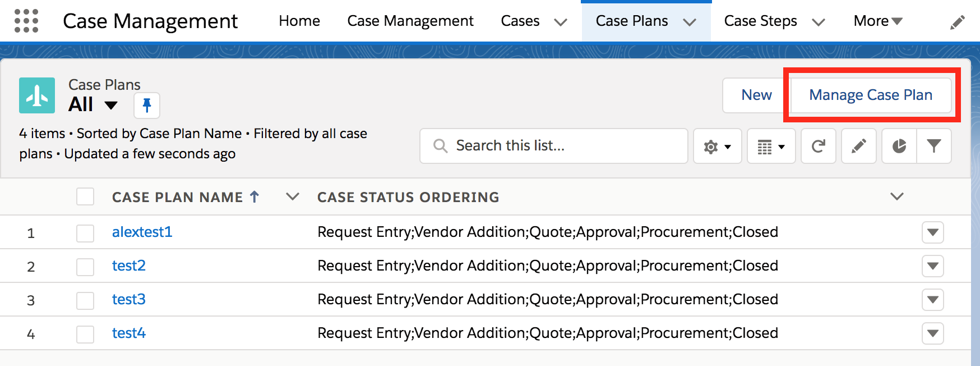Refresh the Case Plans list
980x366 pixels.
point(818,146)
